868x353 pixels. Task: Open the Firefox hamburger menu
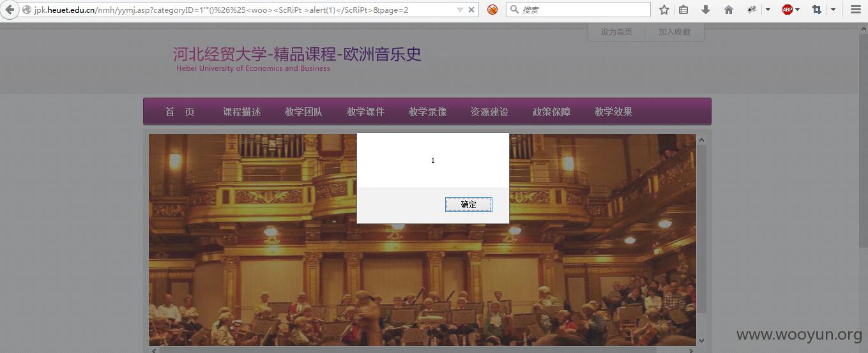click(856, 10)
